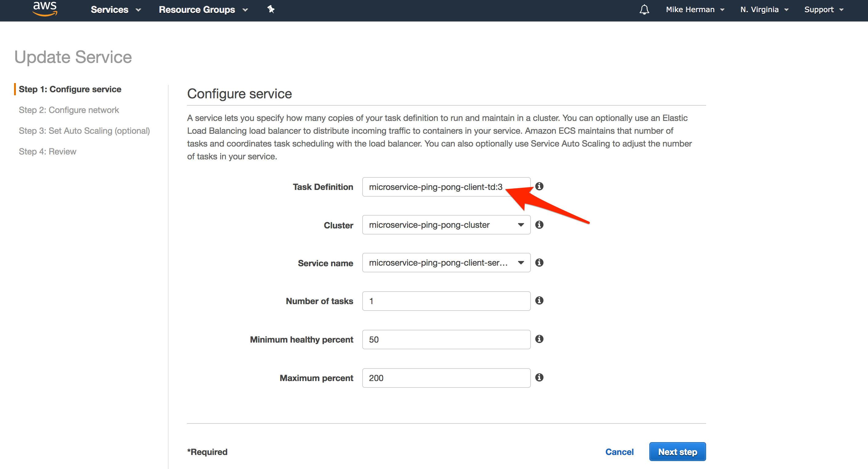The width and height of the screenshot is (868, 469).
Task: Click info icon beside Task Definition
Action: coord(539,186)
